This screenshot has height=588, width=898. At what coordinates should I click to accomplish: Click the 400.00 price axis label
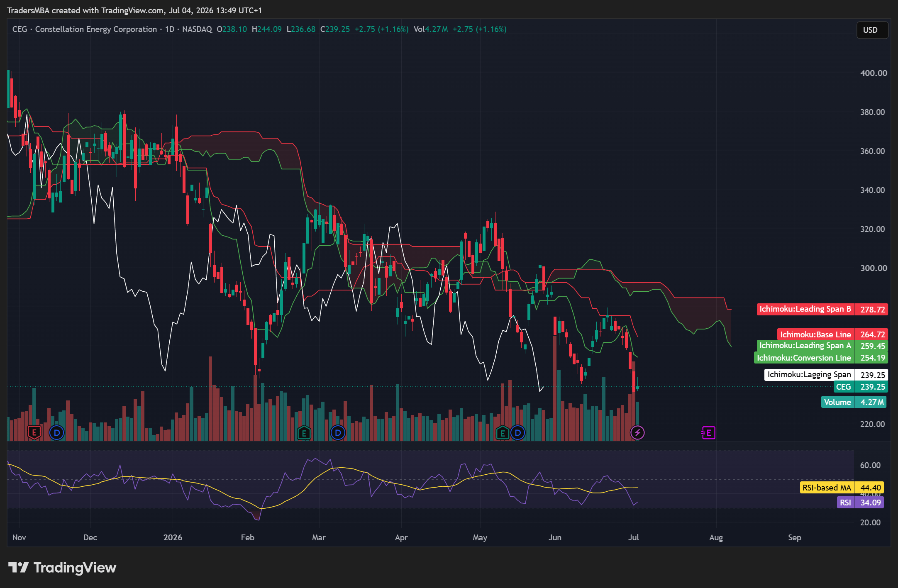[874, 73]
